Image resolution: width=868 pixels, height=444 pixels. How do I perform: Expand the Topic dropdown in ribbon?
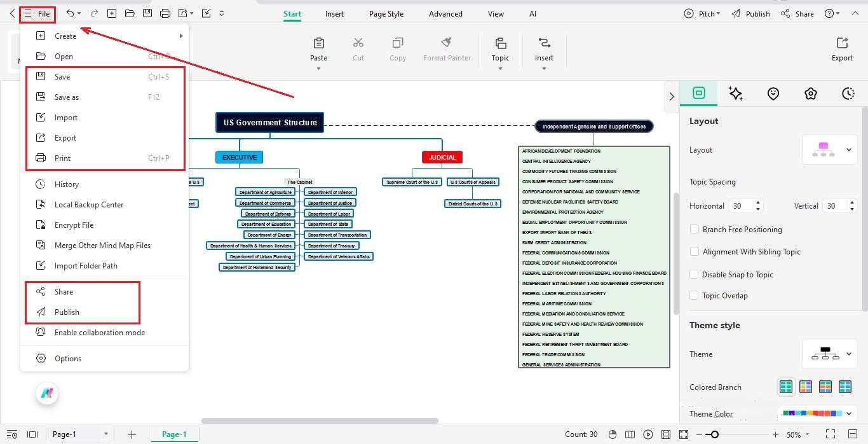tap(500, 69)
